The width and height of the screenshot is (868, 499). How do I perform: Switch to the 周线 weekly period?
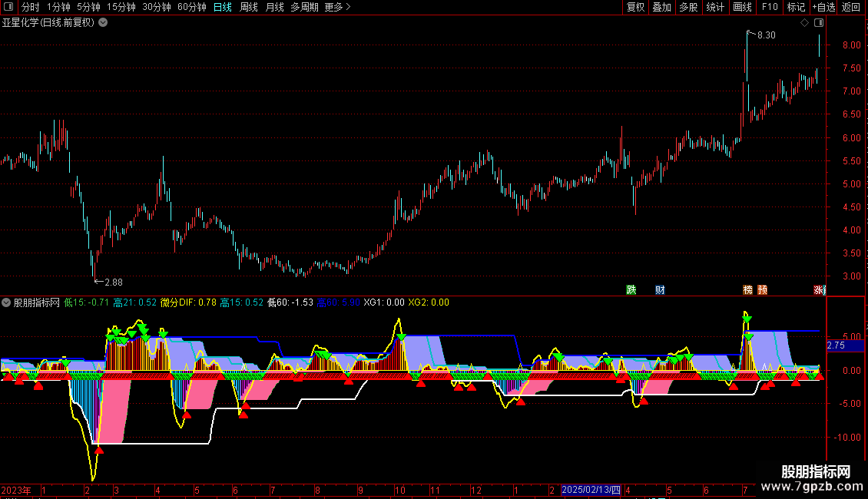click(x=249, y=7)
